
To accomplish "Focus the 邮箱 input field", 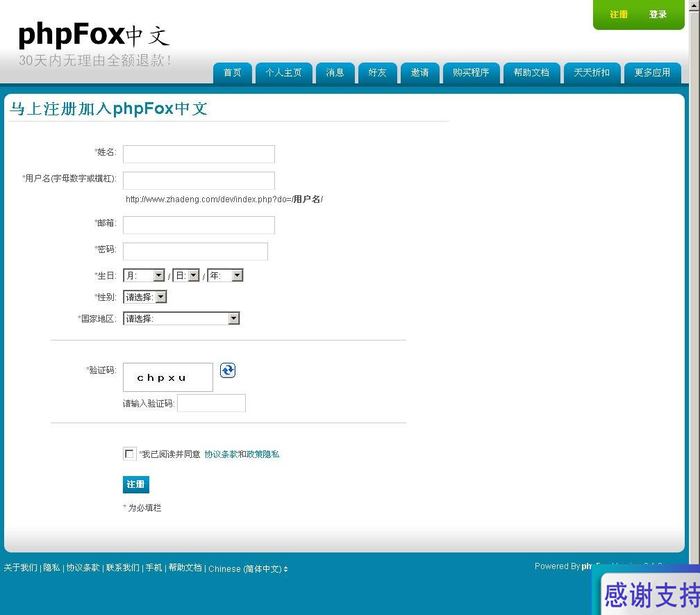I will coord(199,225).
